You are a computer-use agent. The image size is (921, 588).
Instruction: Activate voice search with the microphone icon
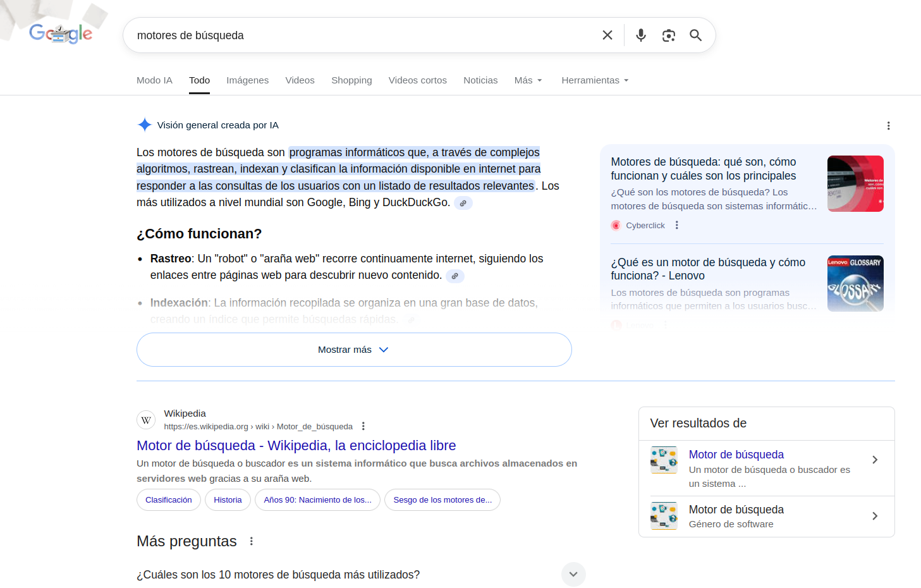(x=640, y=35)
